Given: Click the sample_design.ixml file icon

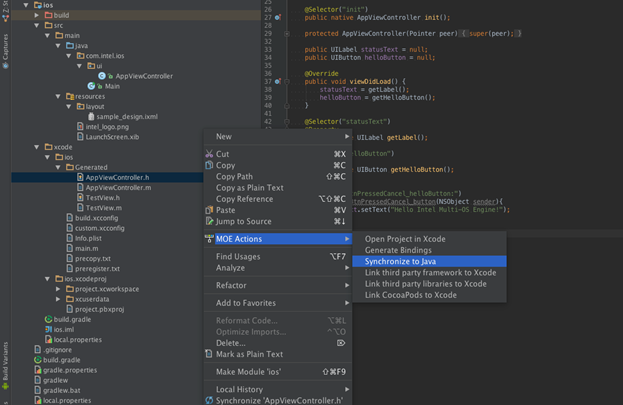Looking at the screenshot, I should click(91, 116).
